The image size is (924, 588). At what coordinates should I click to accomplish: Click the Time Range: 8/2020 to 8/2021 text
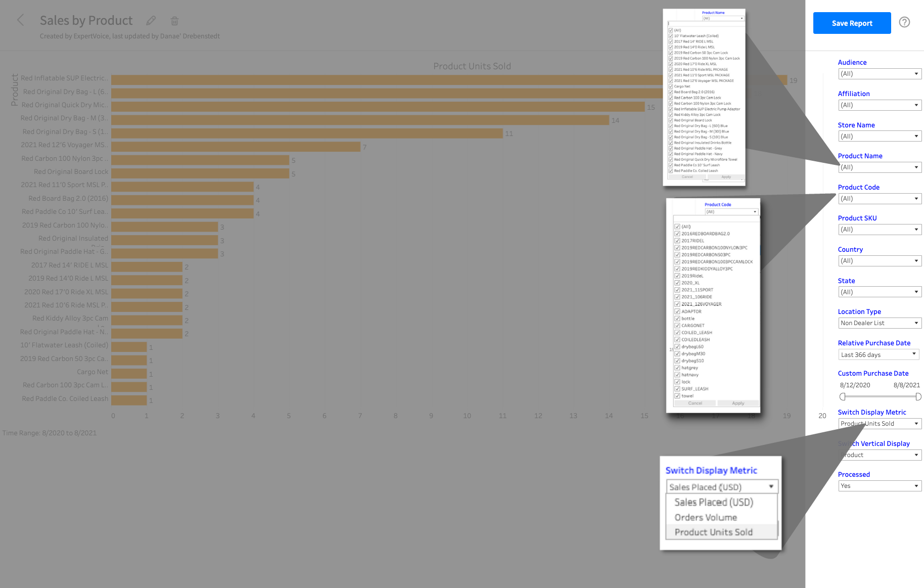click(x=50, y=433)
